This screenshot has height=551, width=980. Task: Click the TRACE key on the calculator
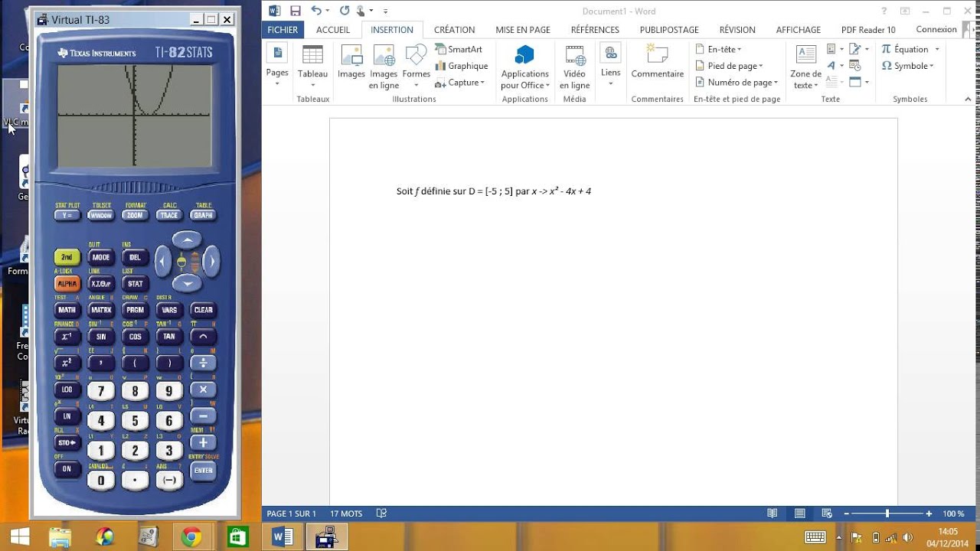coord(169,216)
